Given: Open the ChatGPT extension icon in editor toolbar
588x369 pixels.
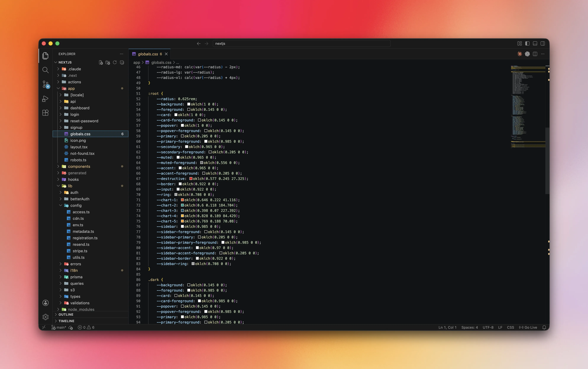Looking at the screenshot, I should pos(527,54).
